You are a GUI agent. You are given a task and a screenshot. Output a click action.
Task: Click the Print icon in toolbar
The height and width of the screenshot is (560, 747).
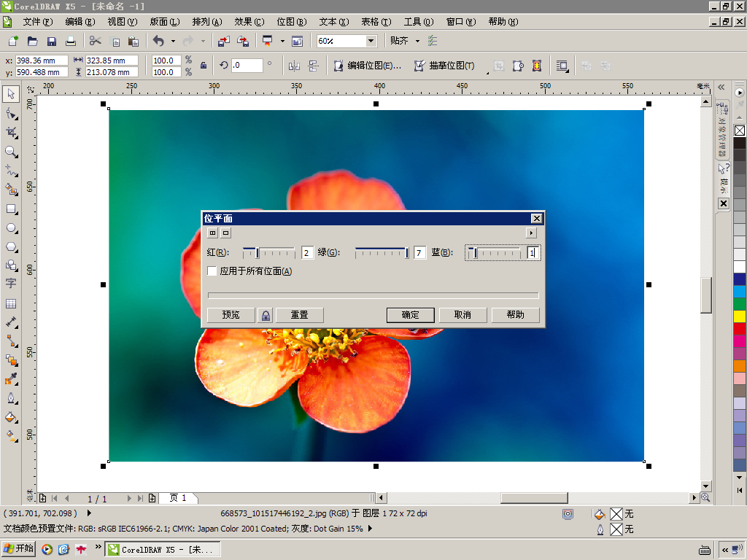[71, 42]
